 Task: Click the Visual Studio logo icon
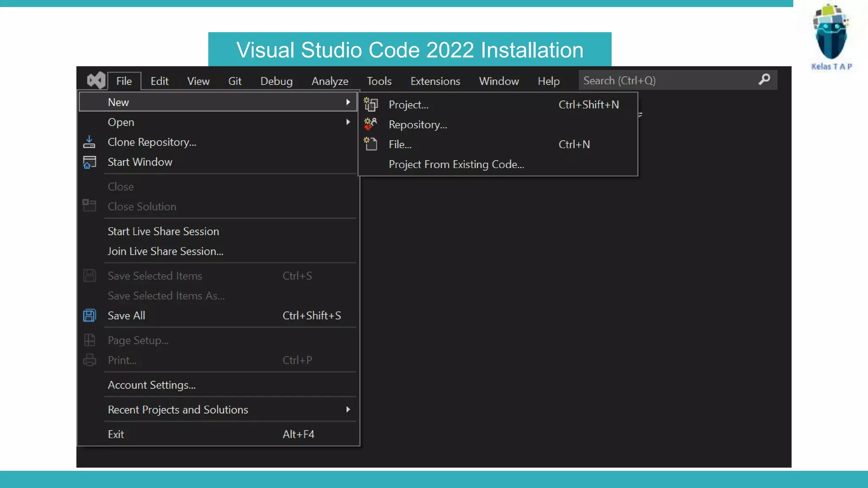[x=96, y=80]
